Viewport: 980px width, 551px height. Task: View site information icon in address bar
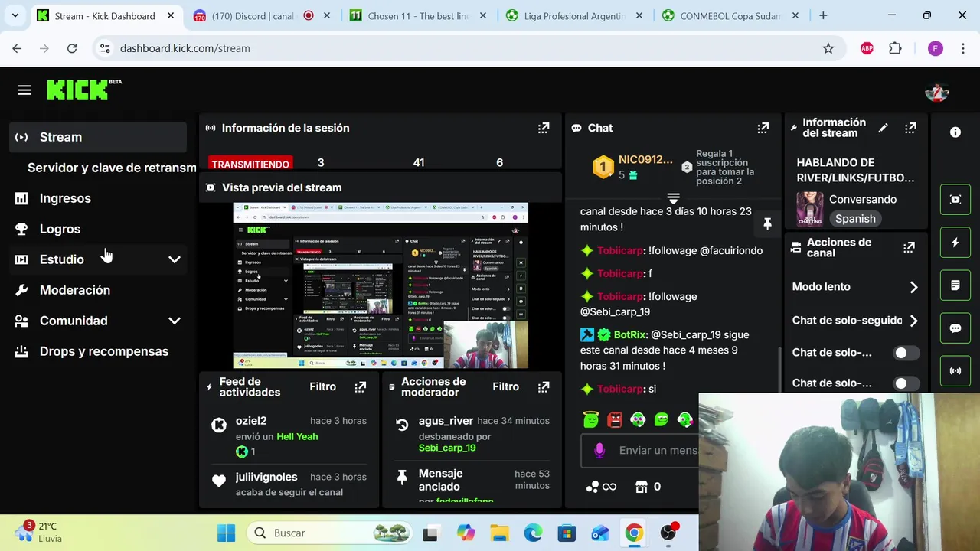[105, 48]
